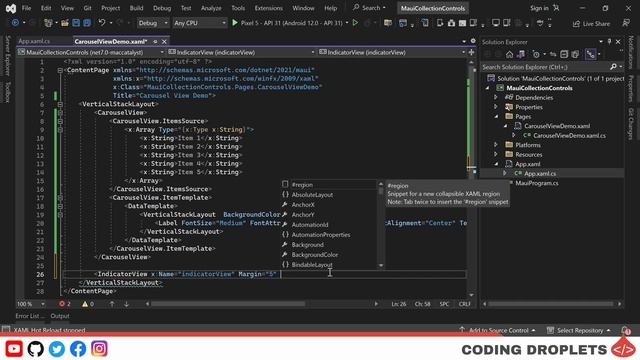Select CarouselViewDemo.xaml.cs in Solution Explorer

click(x=569, y=136)
